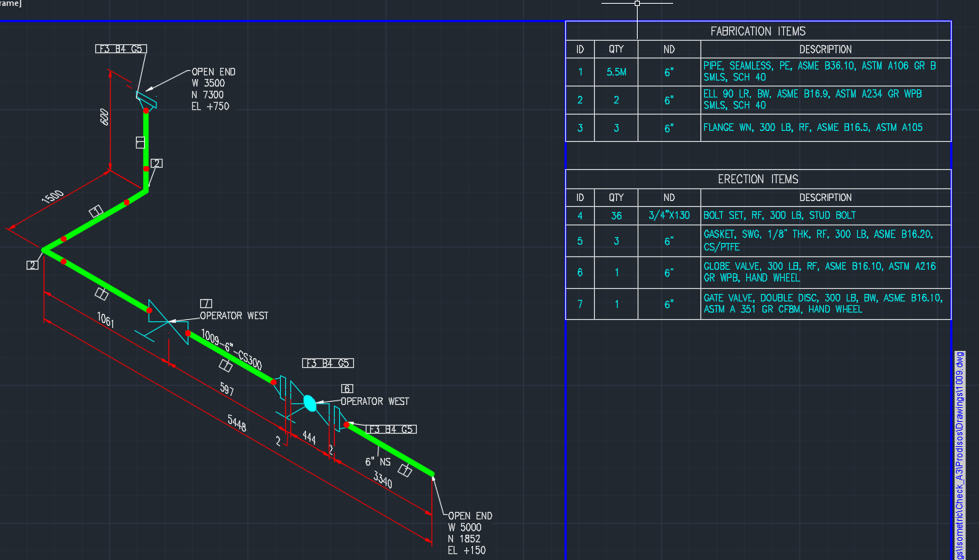Select item tag box 7 near gate valve
The height and width of the screenshot is (560, 979).
coord(206,303)
